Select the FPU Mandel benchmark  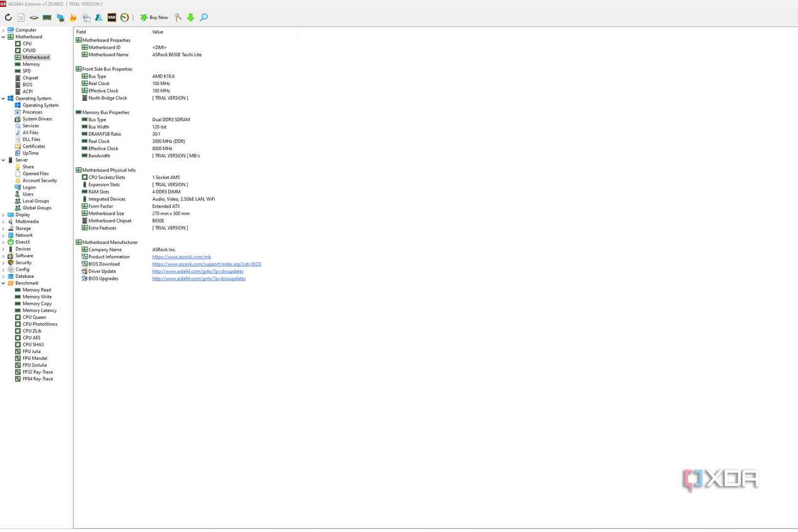coord(35,359)
